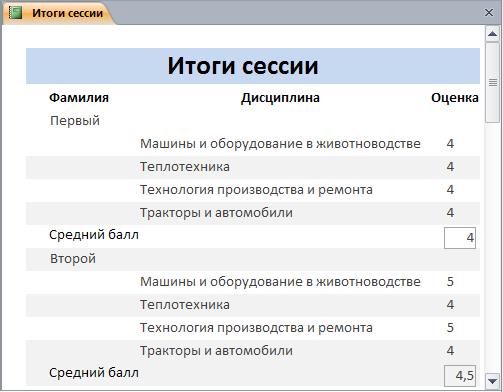Click the Оценка column header

coord(455,98)
